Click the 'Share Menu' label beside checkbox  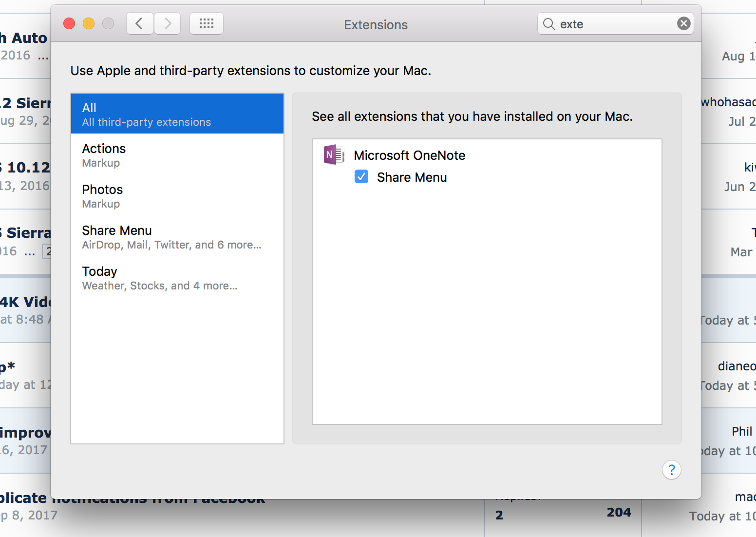point(412,177)
